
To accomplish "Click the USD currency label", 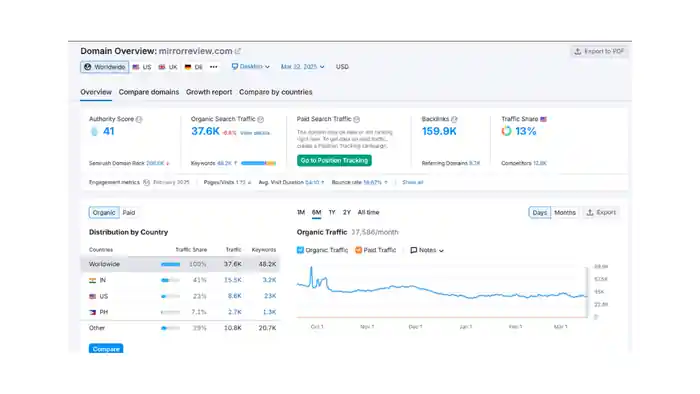I will (342, 66).
